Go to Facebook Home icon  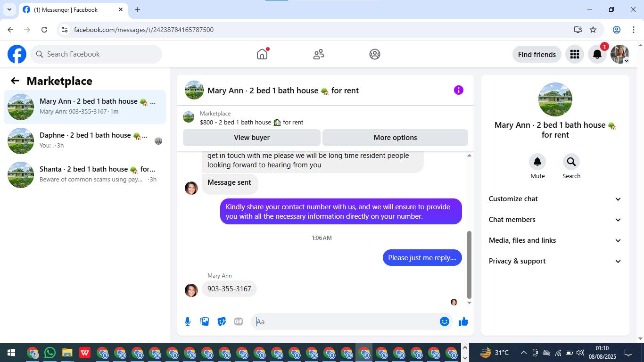click(x=262, y=54)
